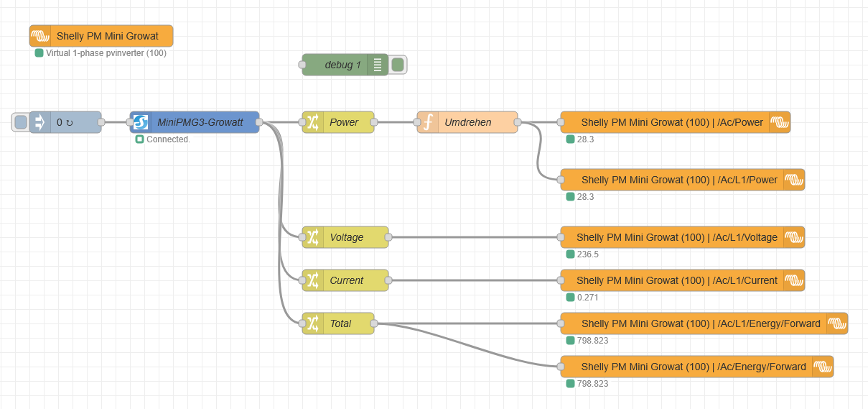This screenshot has width=868, height=409.
Task: Click the output port of the Umdrehen node
Action: (518, 122)
